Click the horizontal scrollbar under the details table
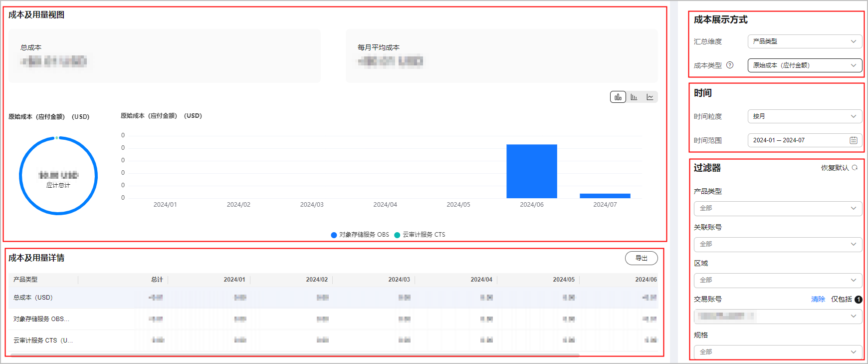868x364 pixels. [x=294, y=355]
